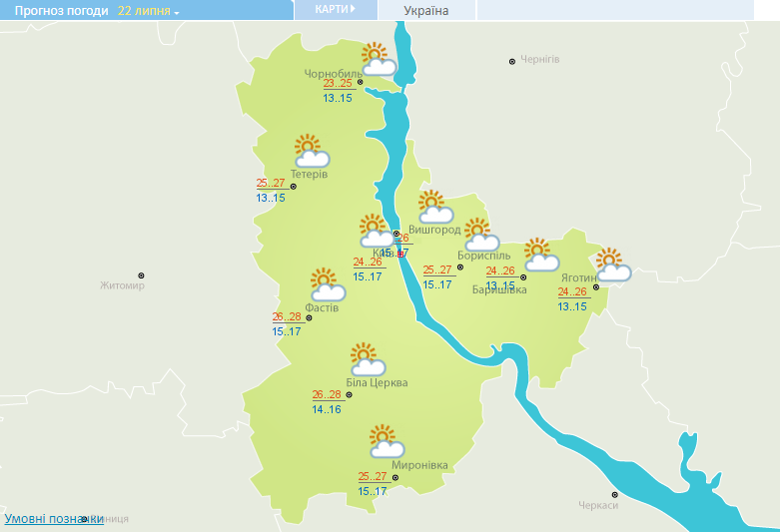Screen dimensions: 780x532
Task: Click the Фастів daytime temperature 26..28
Action: [286, 317]
